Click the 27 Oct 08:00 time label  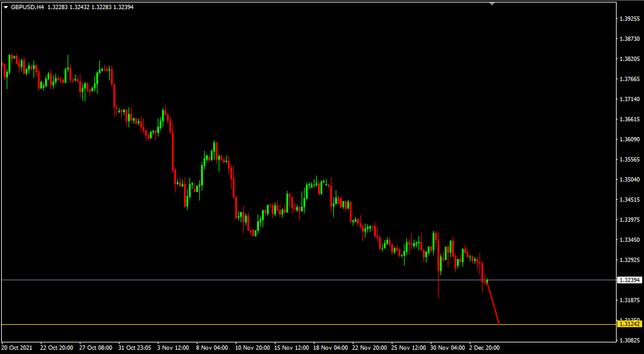pyautogui.click(x=94, y=348)
